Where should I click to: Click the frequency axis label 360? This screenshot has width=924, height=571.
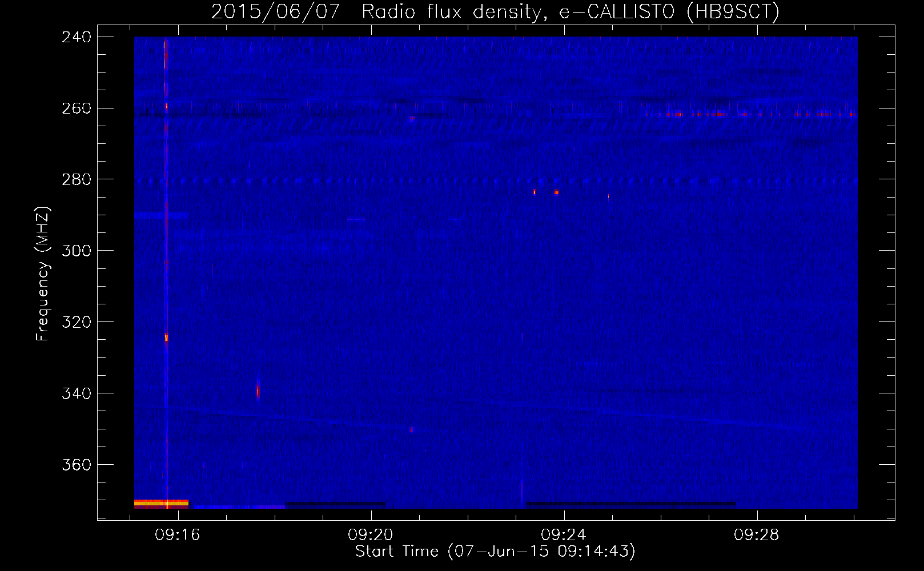[77, 465]
